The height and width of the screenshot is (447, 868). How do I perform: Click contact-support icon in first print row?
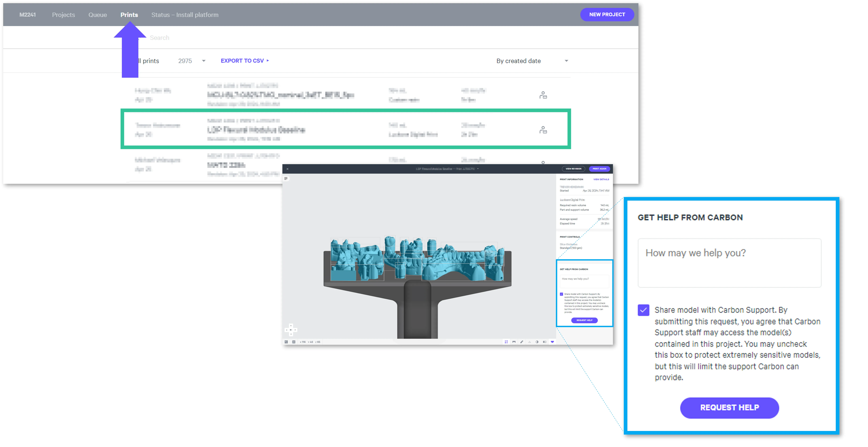click(543, 95)
